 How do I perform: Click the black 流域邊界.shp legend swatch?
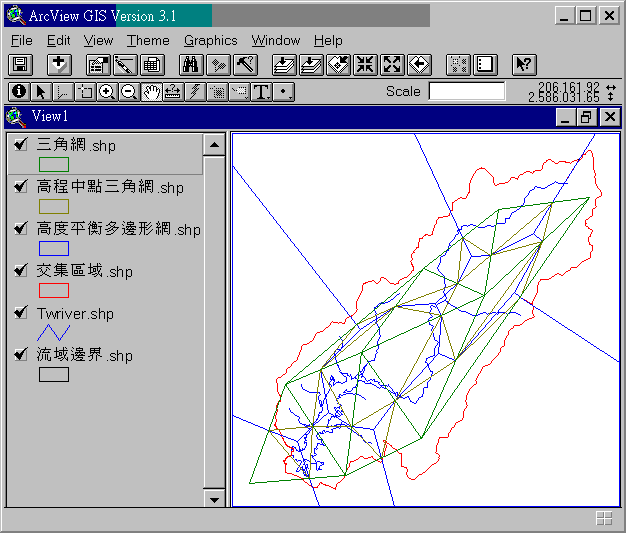[54, 375]
